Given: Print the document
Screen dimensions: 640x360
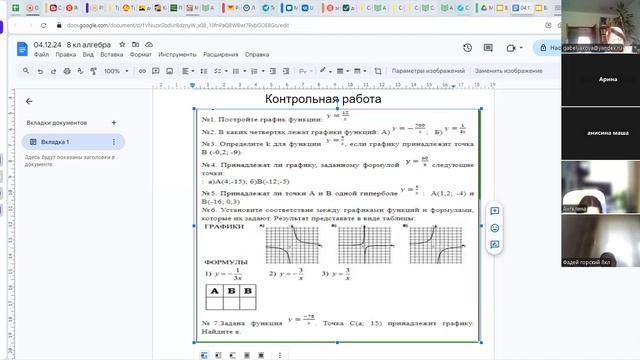Looking at the screenshot, I should (67, 71).
